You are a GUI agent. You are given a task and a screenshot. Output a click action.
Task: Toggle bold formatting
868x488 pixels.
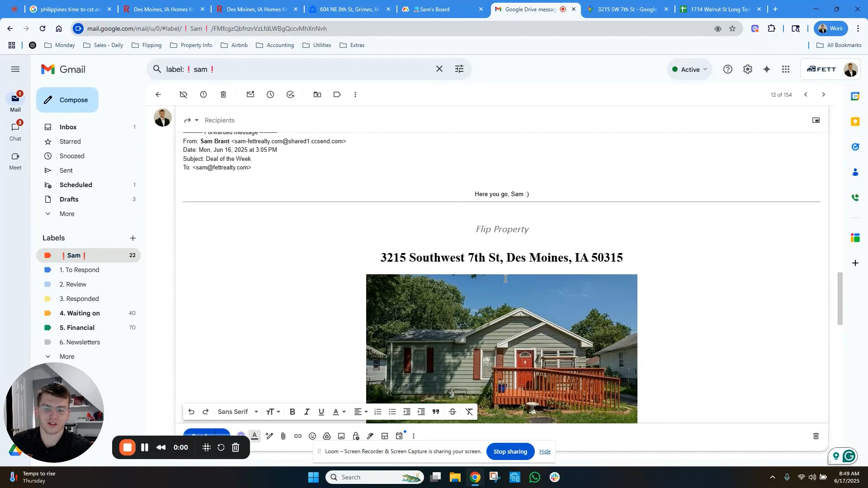[292, 412]
